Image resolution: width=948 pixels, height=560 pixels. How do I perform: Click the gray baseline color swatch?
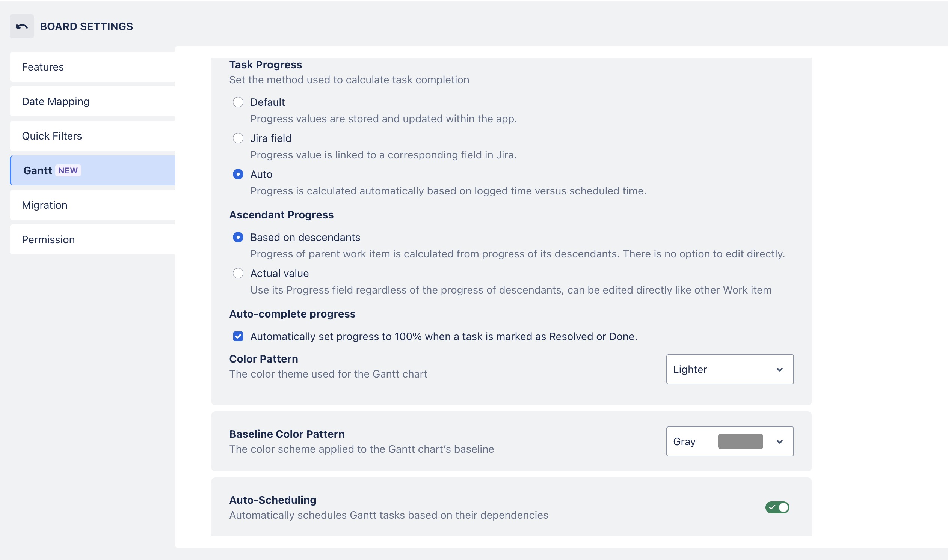click(740, 441)
